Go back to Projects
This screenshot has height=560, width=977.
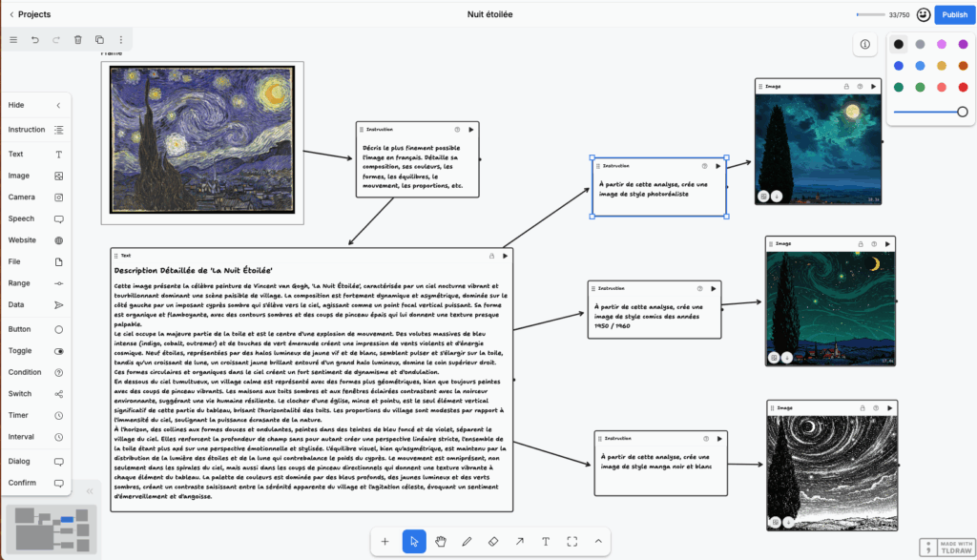[29, 14]
